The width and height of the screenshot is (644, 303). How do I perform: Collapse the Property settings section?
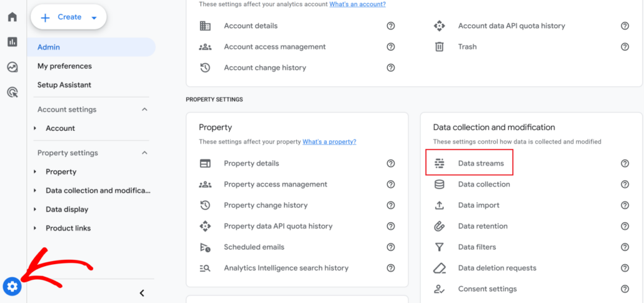[x=144, y=153]
